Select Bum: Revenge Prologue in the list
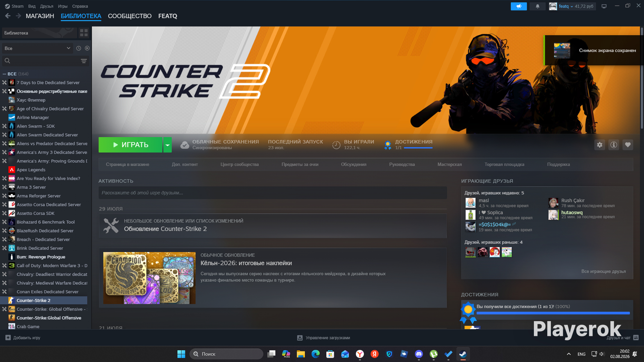 pyautogui.click(x=43, y=257)
